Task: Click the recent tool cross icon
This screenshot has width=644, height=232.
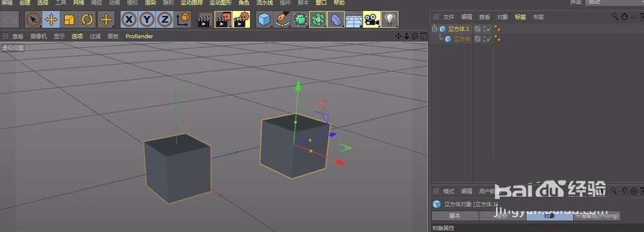Action: point(106,20)
